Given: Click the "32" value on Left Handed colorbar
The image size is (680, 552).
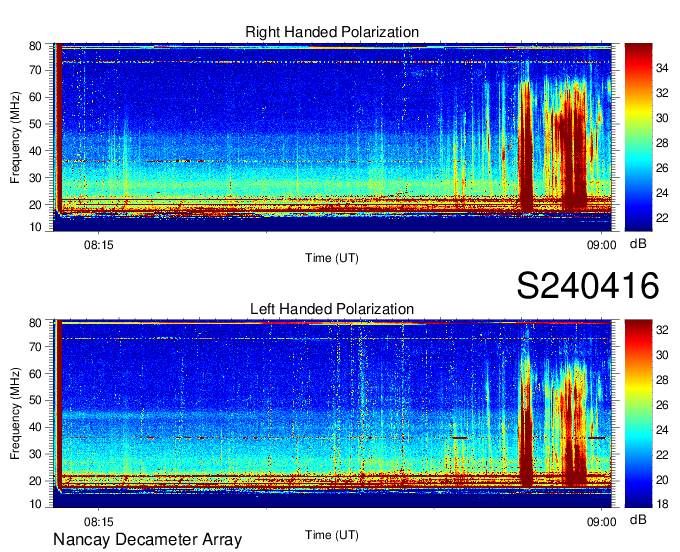Looking at the screenshot, I should pos(662,330).
